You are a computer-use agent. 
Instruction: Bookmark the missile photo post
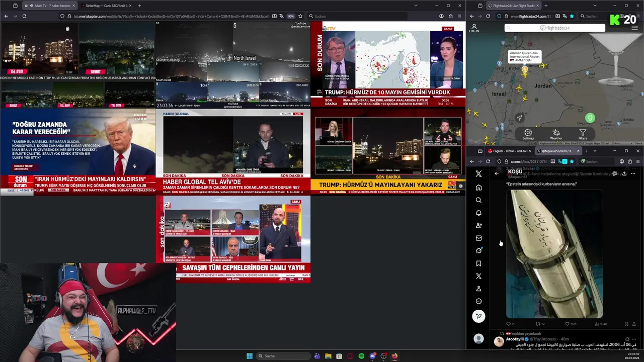(626, 324)
